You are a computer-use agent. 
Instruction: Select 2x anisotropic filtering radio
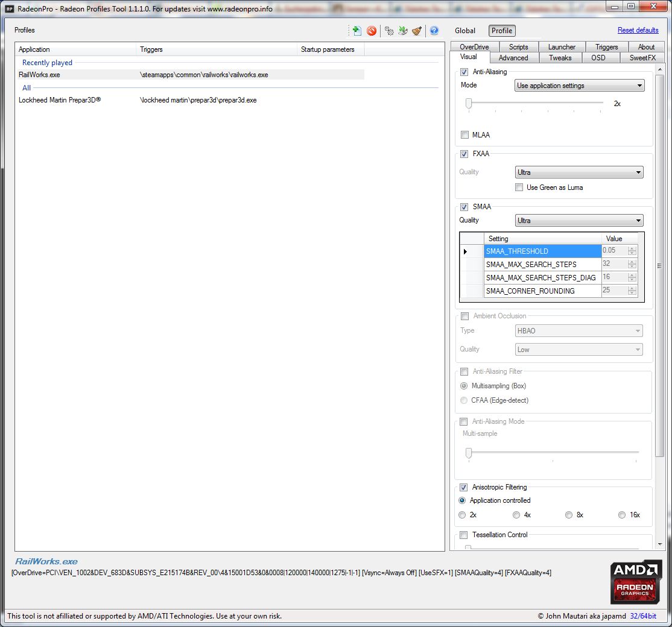pyautogui.click(x=462, y=515)
